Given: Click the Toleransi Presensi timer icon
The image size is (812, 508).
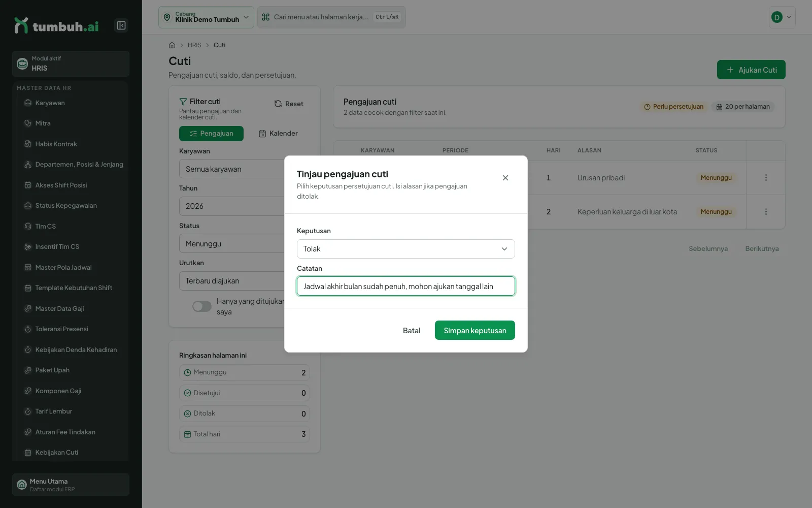Looking at the screenshot, I should click(28, 329).
